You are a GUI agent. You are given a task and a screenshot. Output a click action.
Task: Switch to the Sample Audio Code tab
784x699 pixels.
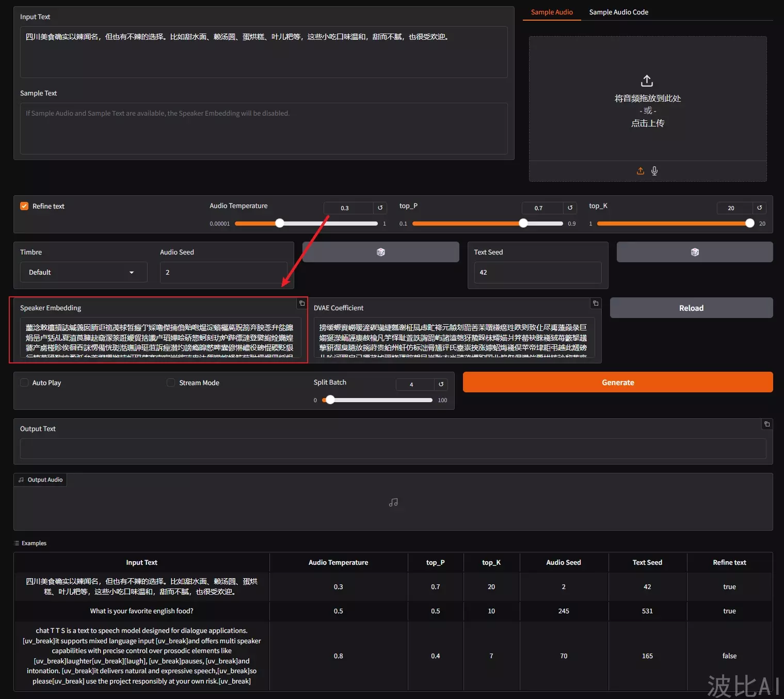point(619,12)
